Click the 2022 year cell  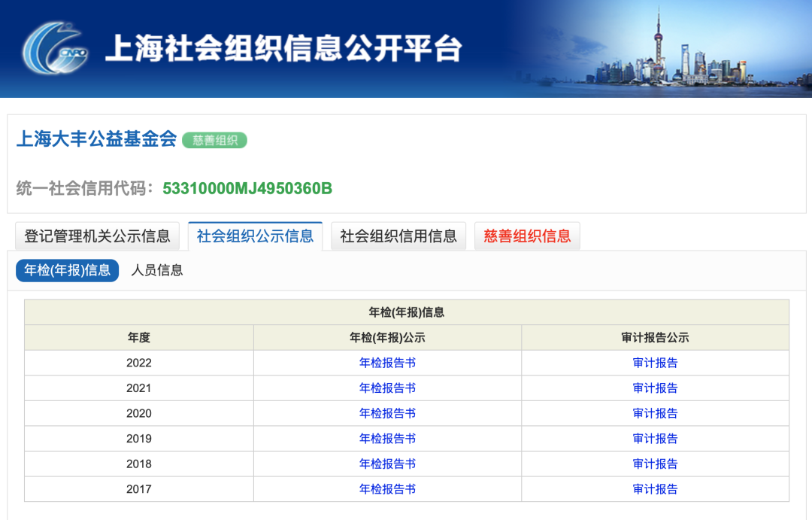coord(139,363)
